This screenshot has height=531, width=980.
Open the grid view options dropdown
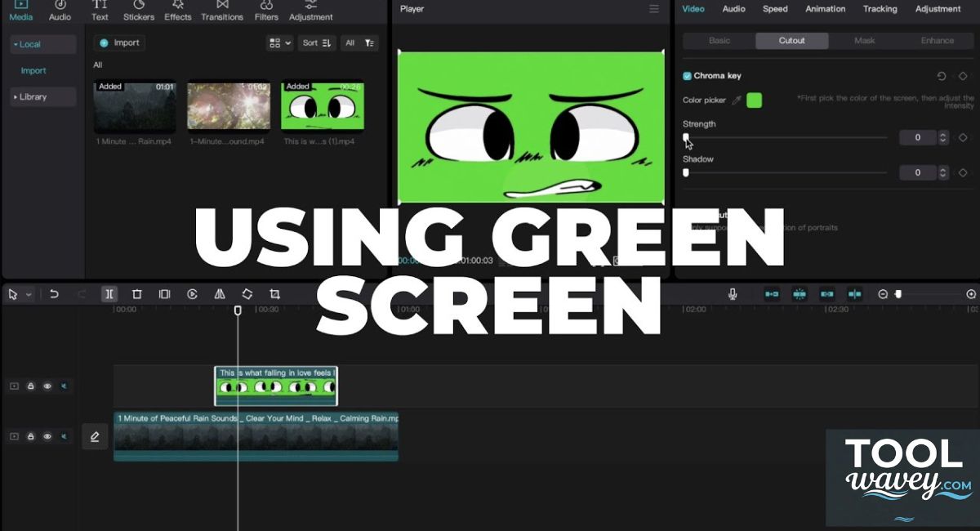click(x=280, y=42)
